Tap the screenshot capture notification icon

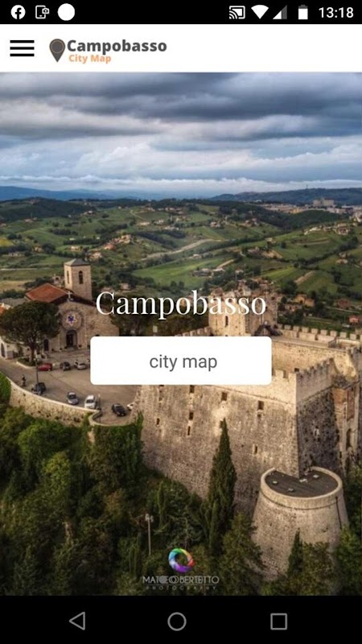pos(42,12)
